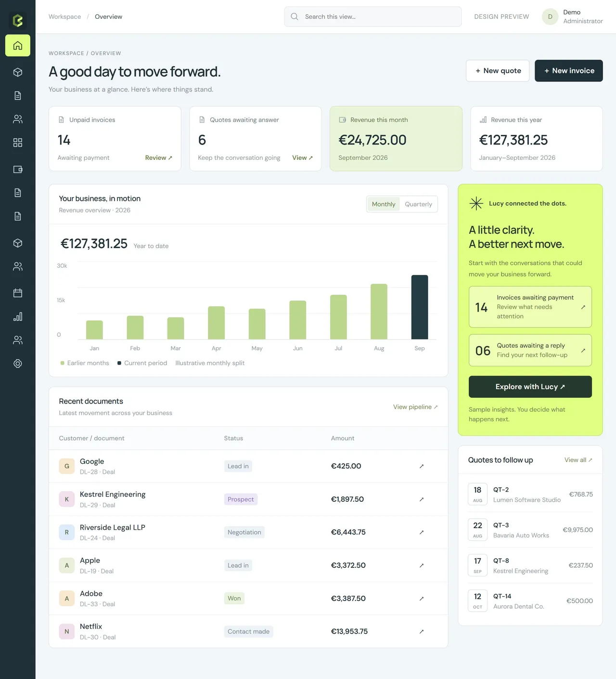Create a New quote
This screenshot has height=679, width=616.
click(x=498, y=71)
